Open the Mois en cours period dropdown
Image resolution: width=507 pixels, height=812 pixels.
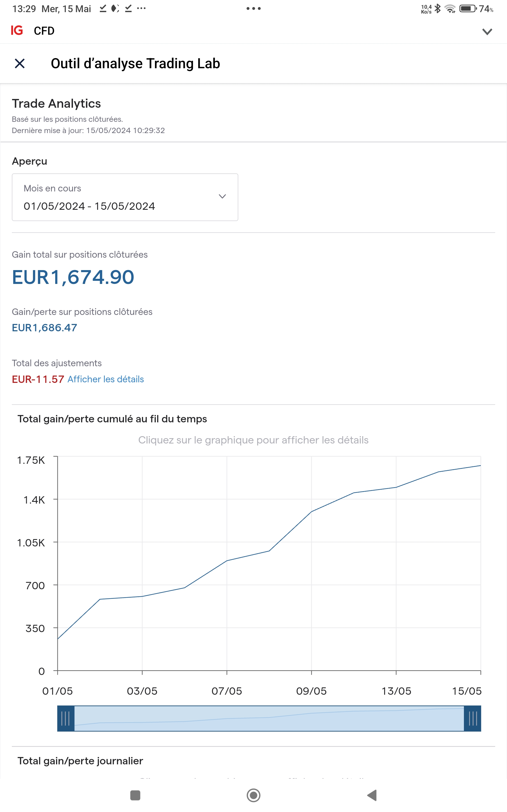(125, 197)
